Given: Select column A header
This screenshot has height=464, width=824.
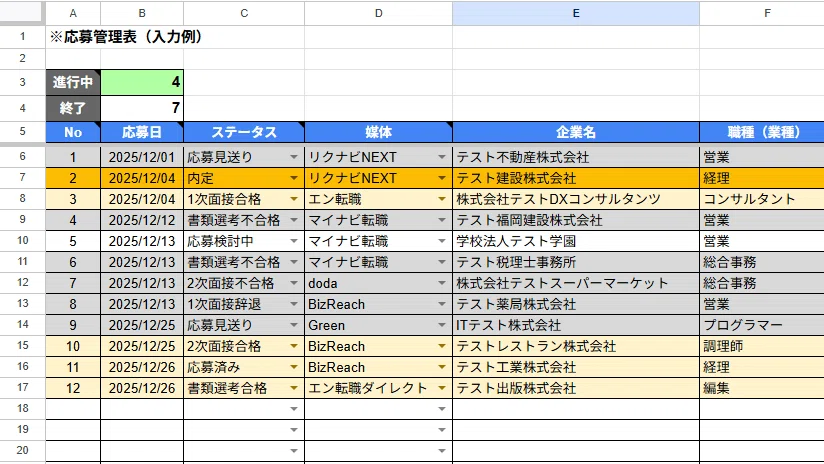Looking at the screenshot, I should [73, 13].
